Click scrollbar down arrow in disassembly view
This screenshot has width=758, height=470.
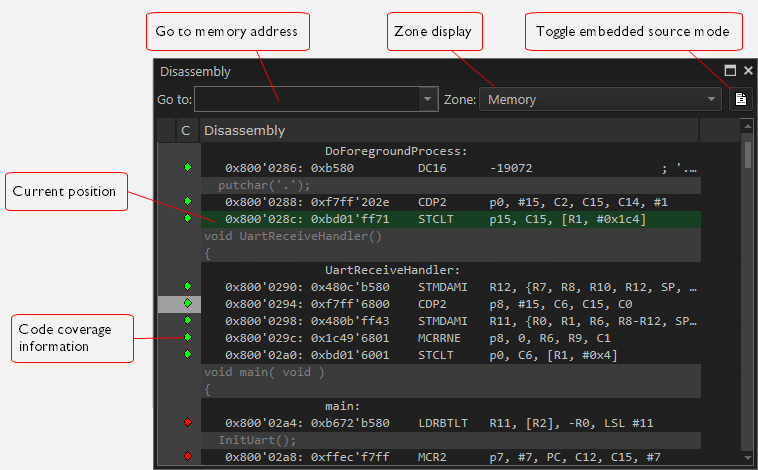pos(747,458)
